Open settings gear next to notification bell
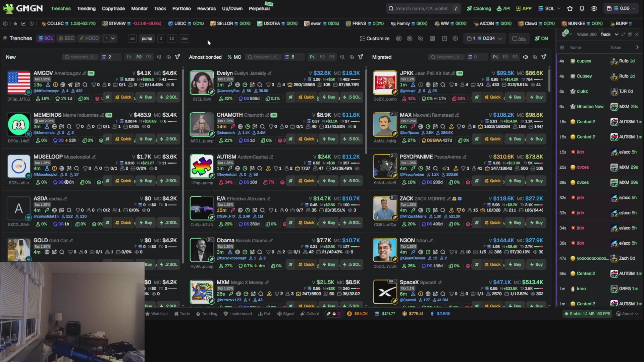Viewport: 644px width, 362px height. click(x=594, y=8)
